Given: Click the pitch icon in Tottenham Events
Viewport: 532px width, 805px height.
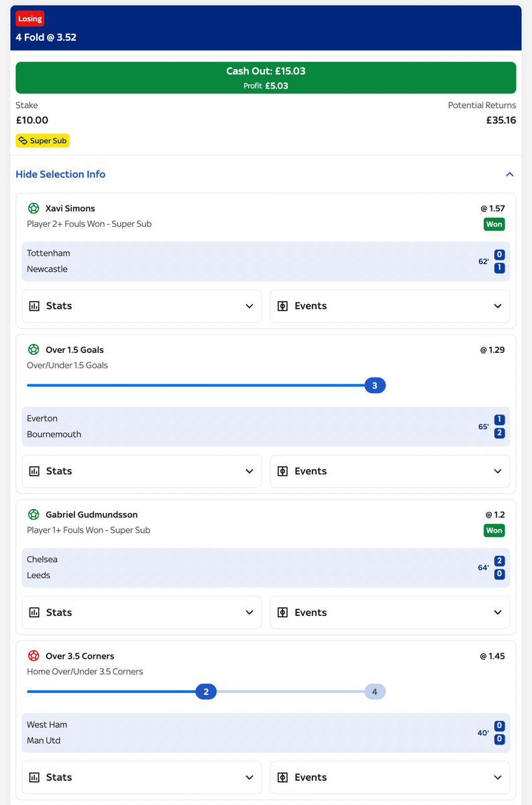Looking at the screenshot, I should point(282,307).
